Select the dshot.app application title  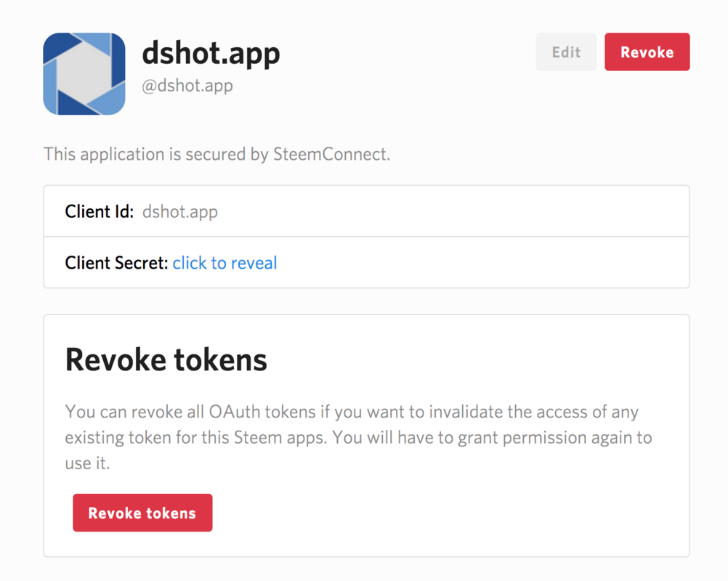pyautogui.click(x=211, y=54)
